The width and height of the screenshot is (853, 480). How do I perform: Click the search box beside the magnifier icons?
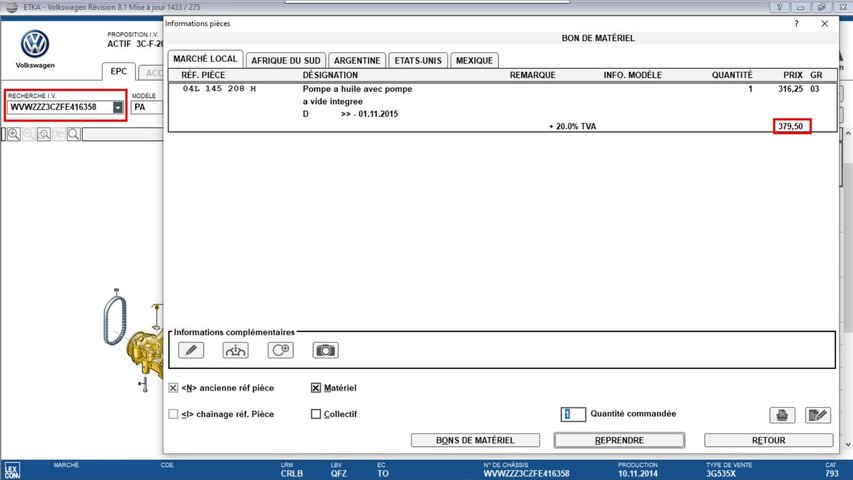pyautogui.click(x=122, y=134)
